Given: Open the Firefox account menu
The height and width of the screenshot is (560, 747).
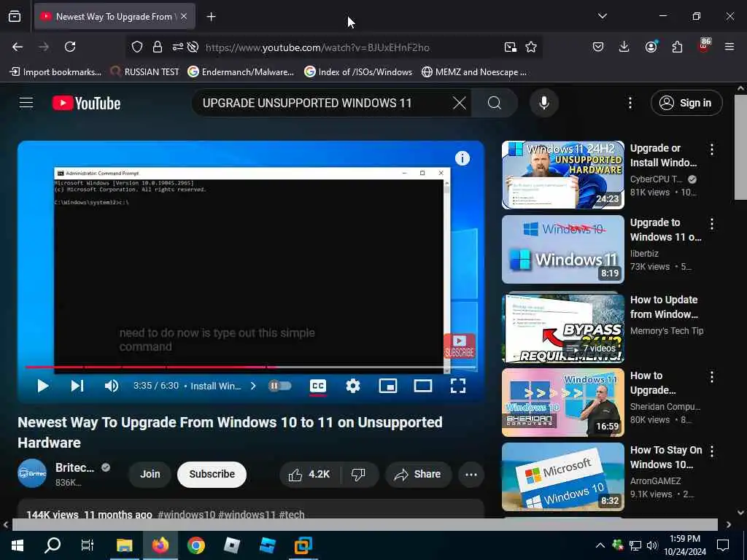Looking at the screenshot, I should point(651,47).
